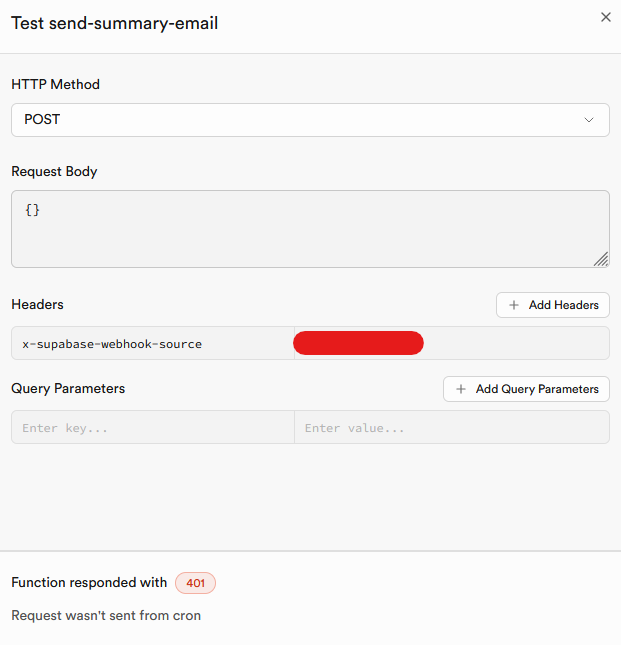Image resolution: width=621 pixels, height=645 pixels.
Task: Click the Headers section label
Action: coord(37,304)
